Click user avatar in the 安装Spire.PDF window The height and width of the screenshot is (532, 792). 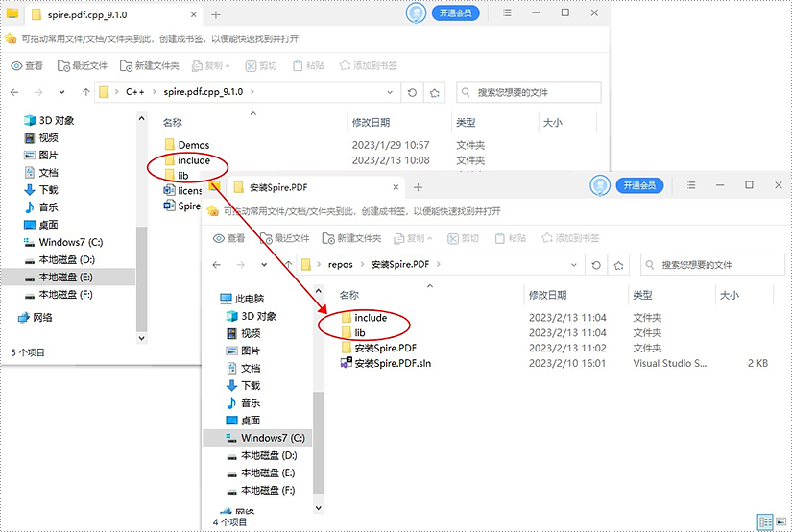pos(600,185)
